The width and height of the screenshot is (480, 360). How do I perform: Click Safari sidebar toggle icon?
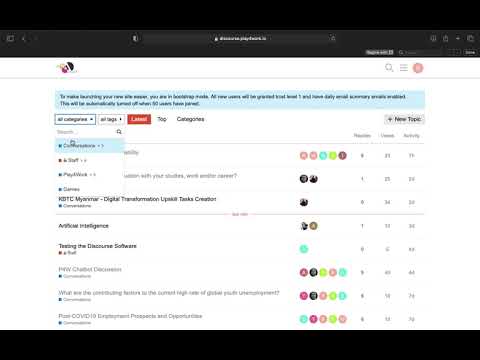coord(10,38)
